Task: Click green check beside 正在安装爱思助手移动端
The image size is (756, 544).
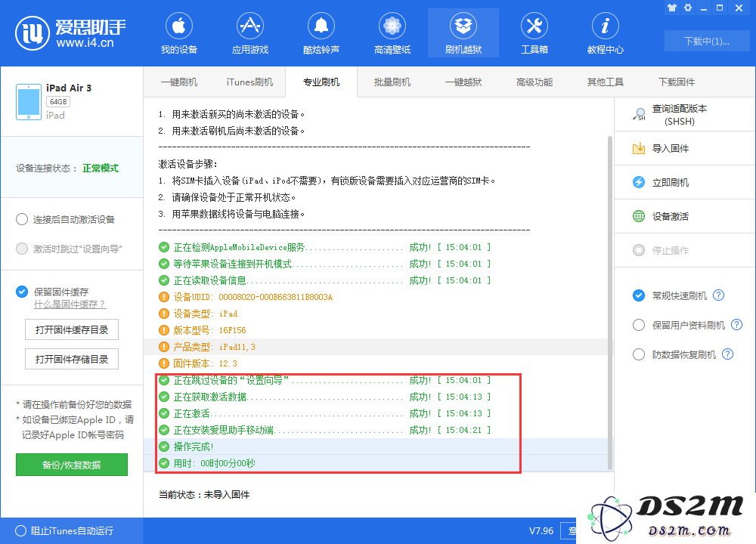Action: (164, 430)
